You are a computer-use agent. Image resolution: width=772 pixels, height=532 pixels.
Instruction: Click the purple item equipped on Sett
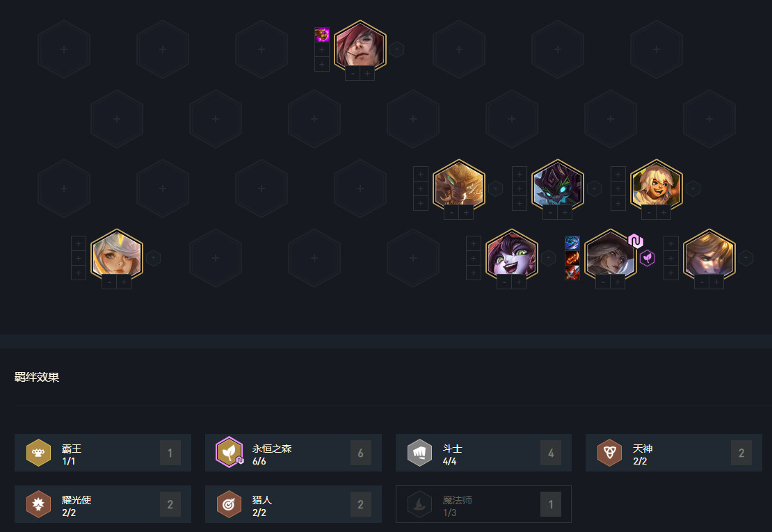click(x=321, y=35)
